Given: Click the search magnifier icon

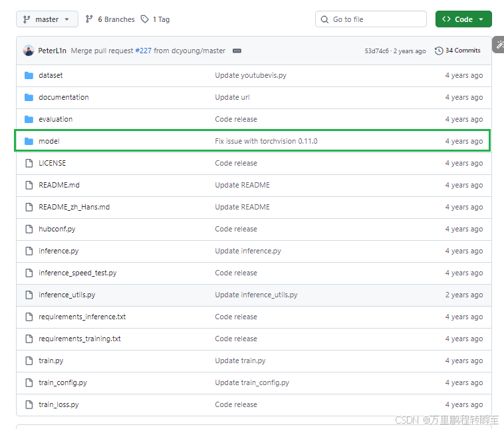Looking at the screenshot, I should coord(324,19).
